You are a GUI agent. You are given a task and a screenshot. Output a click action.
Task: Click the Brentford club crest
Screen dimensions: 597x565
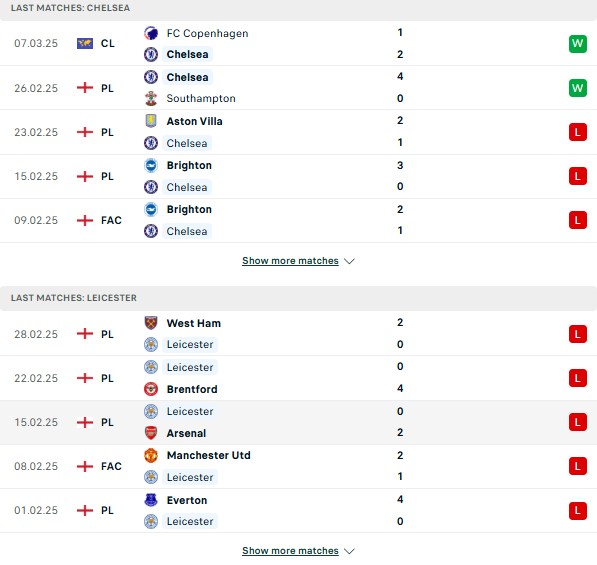click(151, 389)
